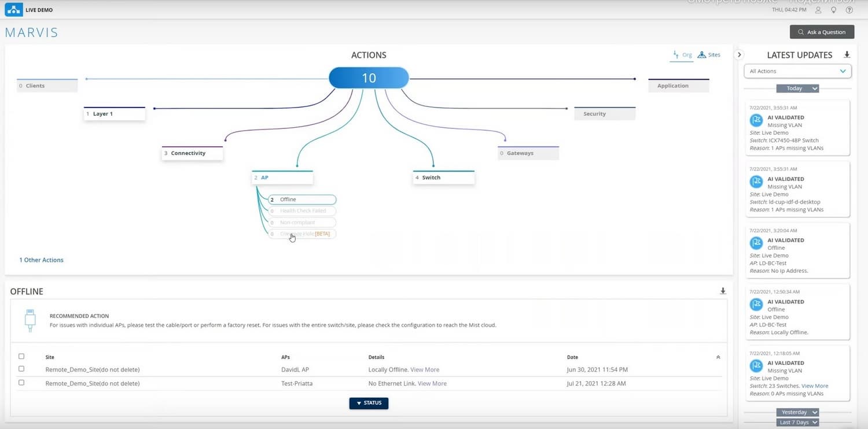The image size is (868, 429).
Task: Download the Latest Updates list
Action: 847,55
